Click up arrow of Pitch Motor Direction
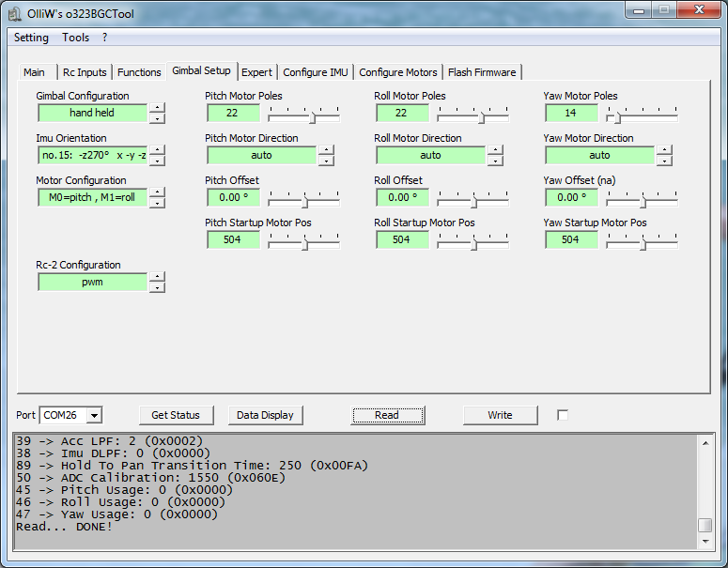The width and height of the screenshot is (728, 568). coord(326,150)
